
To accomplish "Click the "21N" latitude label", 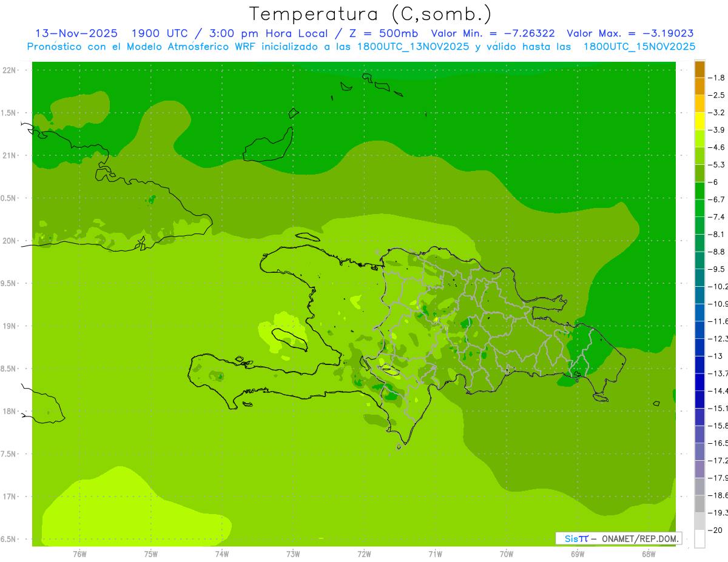I will [x=10, y=155].
